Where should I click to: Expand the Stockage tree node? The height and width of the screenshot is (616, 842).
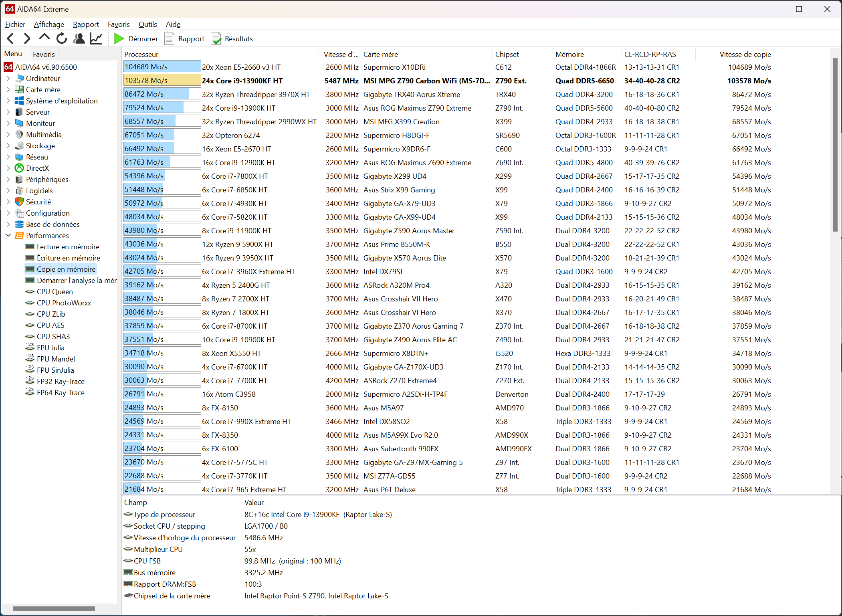pyautogui.click(x=8, y=146)
